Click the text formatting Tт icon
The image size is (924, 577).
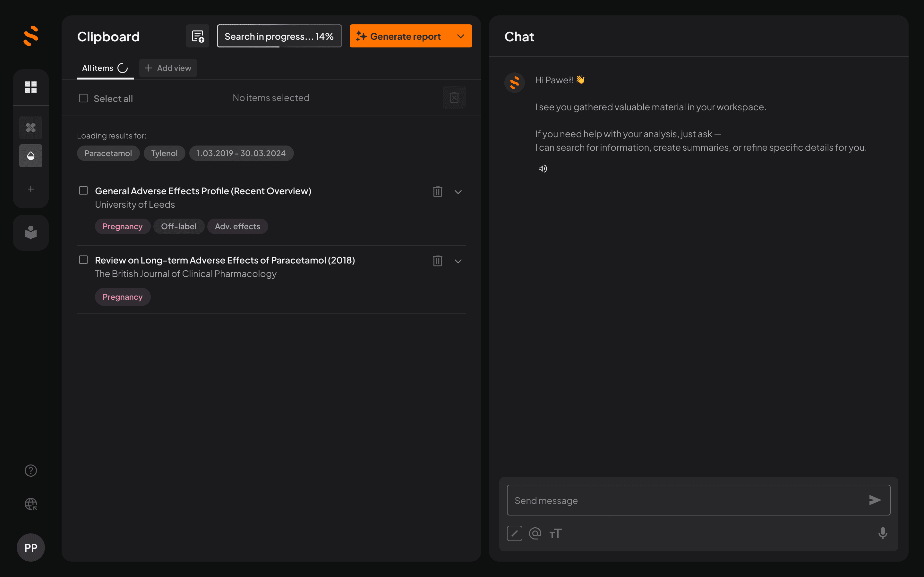[556, 533]
